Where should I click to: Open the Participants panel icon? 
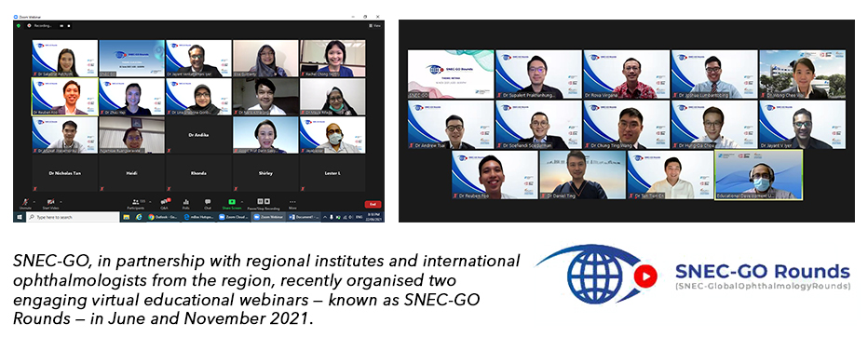[135, 202]
